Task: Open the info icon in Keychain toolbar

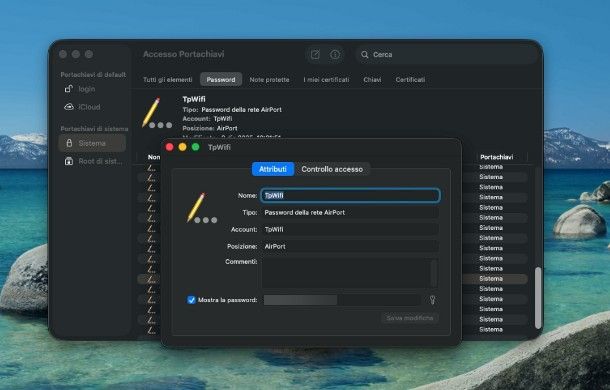Action: [335, 54]
